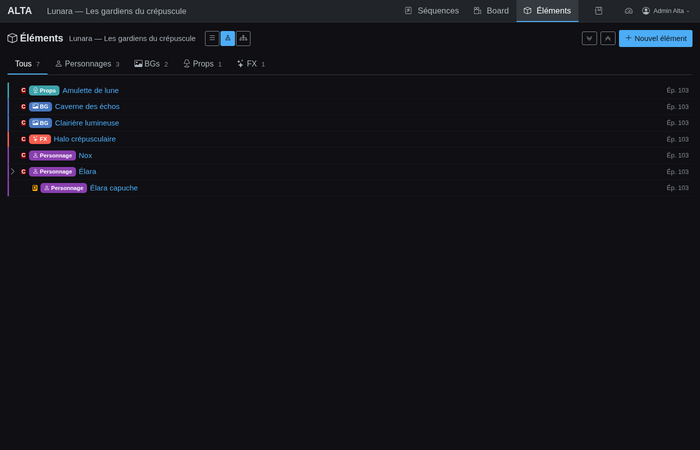Select the active tree view toggle
Viewport: 700px width, 450px height.
click(228, 38)
